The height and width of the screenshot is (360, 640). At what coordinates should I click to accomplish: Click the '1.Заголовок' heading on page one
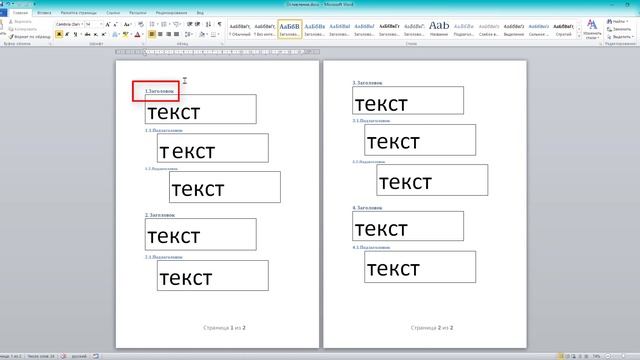(x=159, y=91)
